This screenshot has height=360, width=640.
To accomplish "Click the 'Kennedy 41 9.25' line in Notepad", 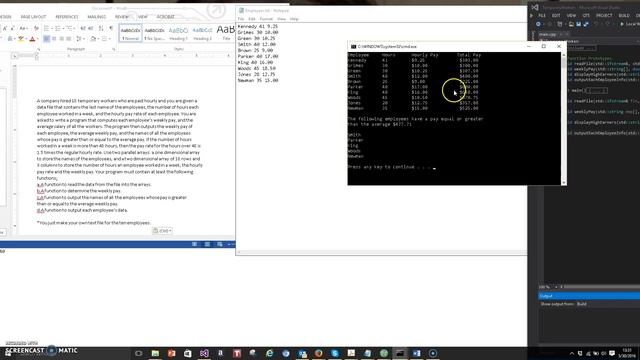I will pyautogui.click(x=258, y=26).
